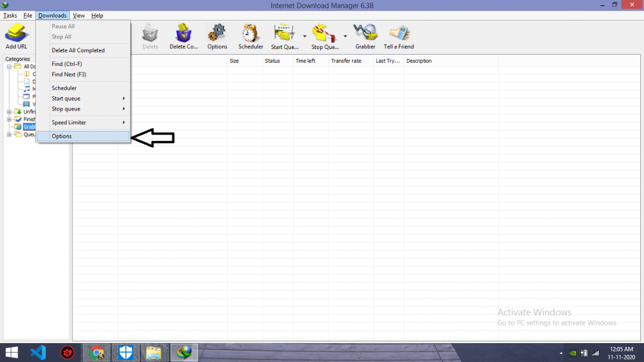Expand the Unfinished category node
This screenshot has height=362, width=644.
[9, 112]
